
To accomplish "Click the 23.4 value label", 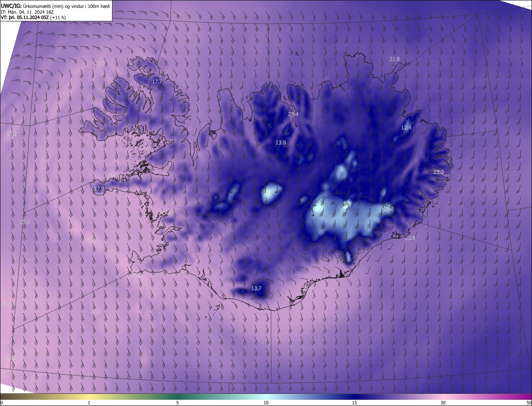I will (293, 114).
